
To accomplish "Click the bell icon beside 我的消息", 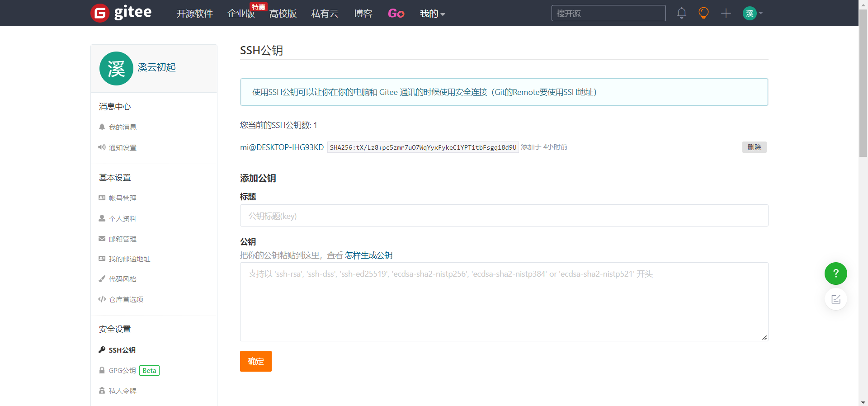I will click(x=102, y=127).
